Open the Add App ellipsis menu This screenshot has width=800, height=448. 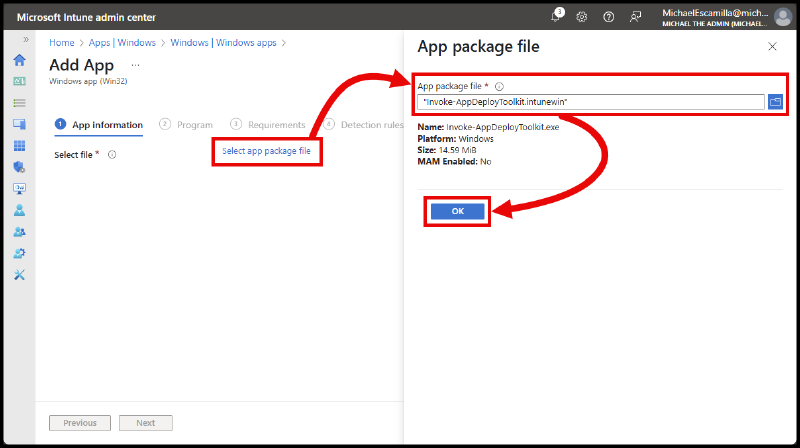(x=135, y=65)
